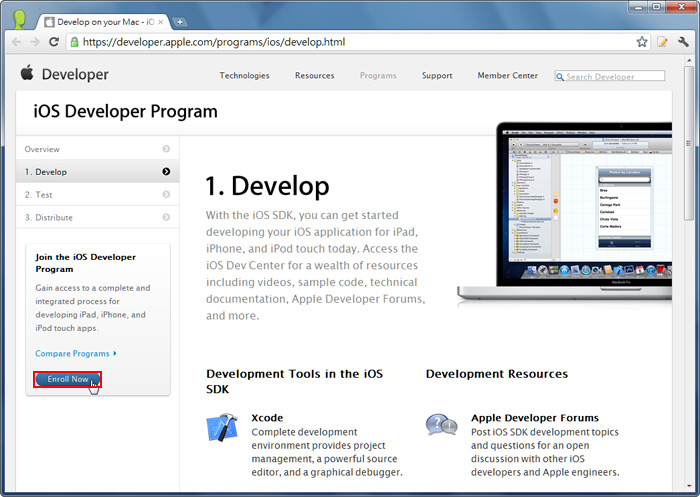
Task: Open the Resources menu item
Action: click(314, 75)
